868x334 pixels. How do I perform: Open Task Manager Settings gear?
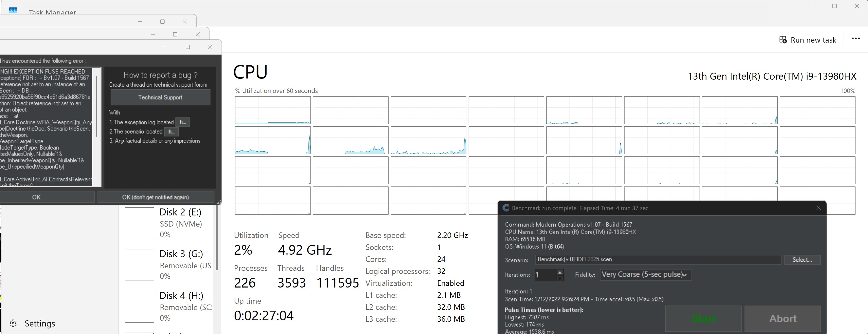(x=13, y=323)
